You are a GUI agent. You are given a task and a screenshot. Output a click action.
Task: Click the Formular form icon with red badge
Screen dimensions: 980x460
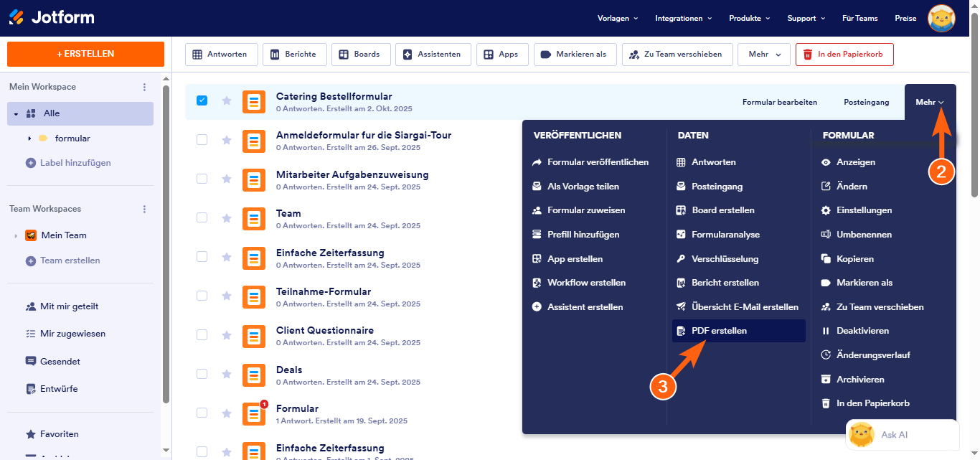(254, 413)
